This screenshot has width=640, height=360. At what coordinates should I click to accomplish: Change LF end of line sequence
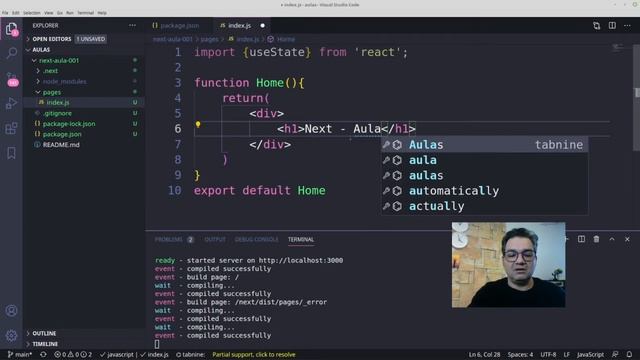(x=567, y=354)
